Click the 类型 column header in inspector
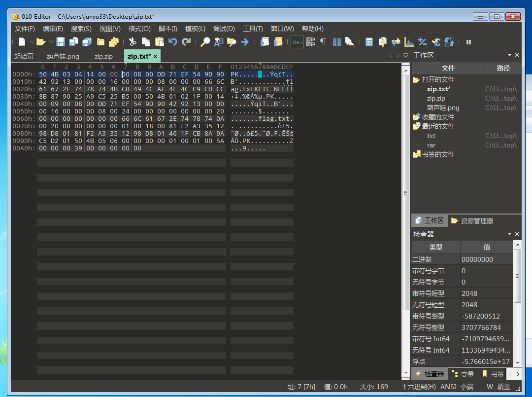 coord(435,247)
